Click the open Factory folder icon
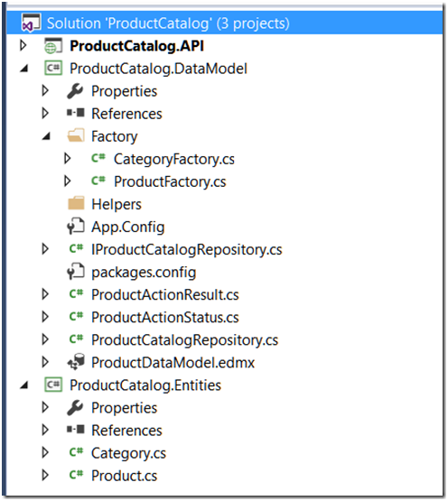Screen dimensions: 448x501 76,135
